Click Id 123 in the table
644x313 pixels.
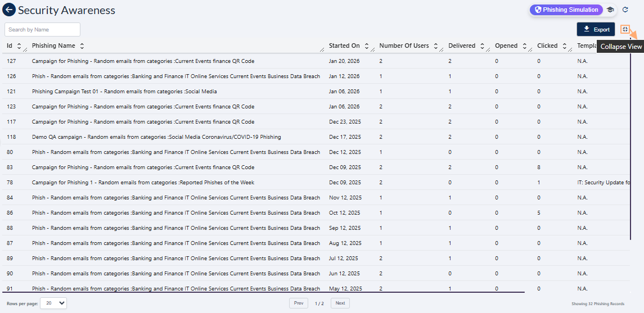pyautogui.click(x=11, y=107)
